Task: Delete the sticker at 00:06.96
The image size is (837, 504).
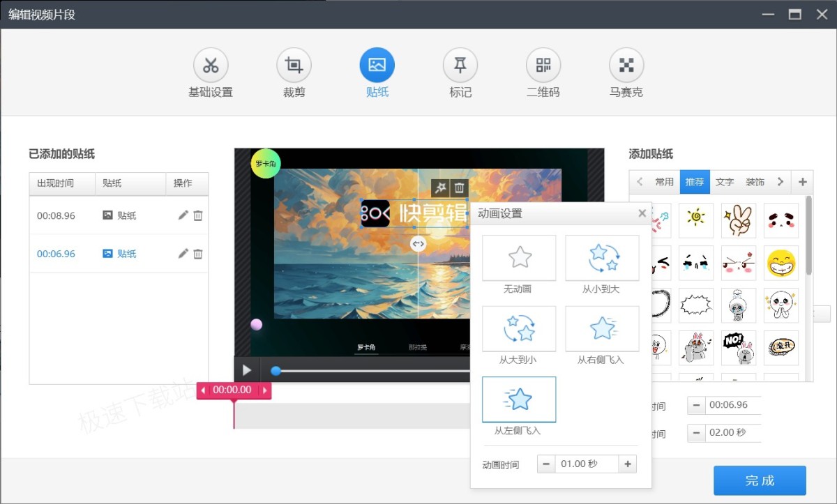Action: pos(198,254)
